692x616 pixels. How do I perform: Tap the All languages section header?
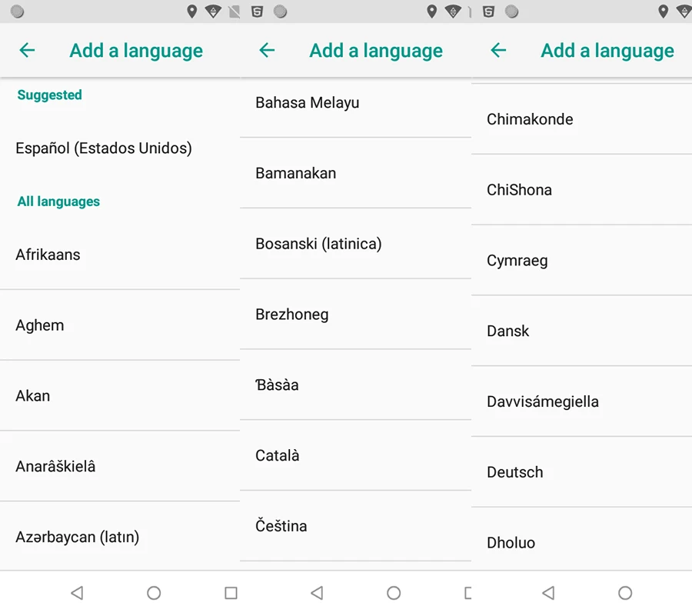pos(58,201)
